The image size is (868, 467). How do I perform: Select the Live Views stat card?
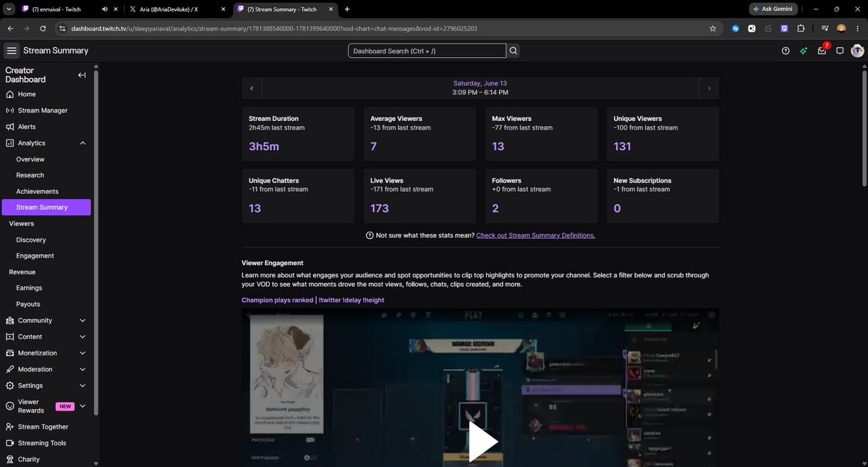420,195
